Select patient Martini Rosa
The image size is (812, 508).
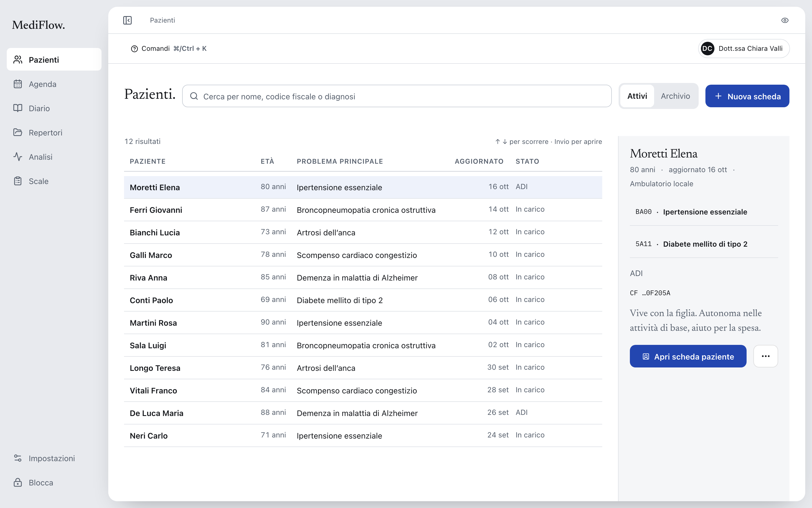tap(363, 323)
